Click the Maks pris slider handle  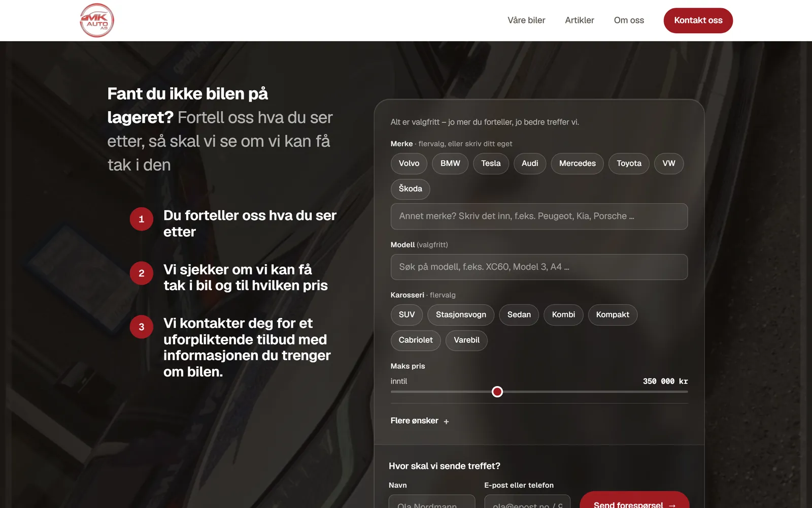click(x=497, y=392)
